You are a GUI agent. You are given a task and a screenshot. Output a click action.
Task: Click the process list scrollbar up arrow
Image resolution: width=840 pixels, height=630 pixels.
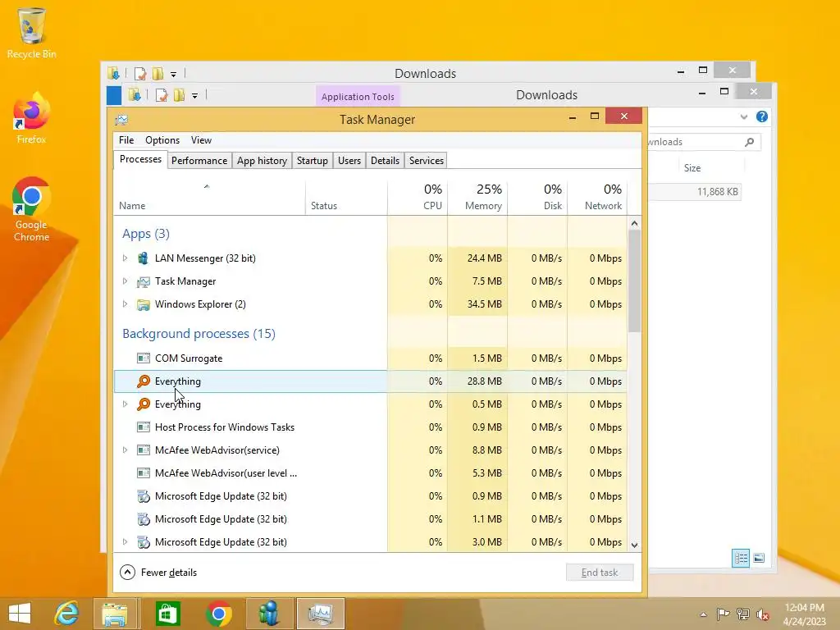coord(634,223)
